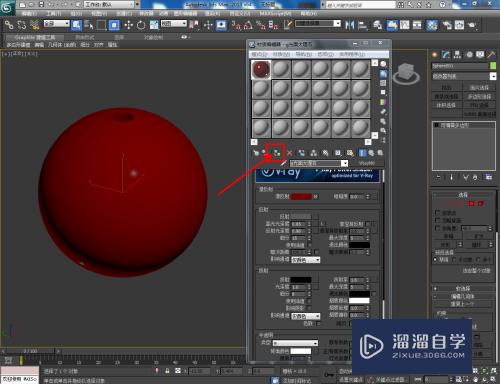Toggle the Backlight icon in Material Editor
Image resolution: width=500 pixels, height=384 pixels.
(x=383, y=73)
